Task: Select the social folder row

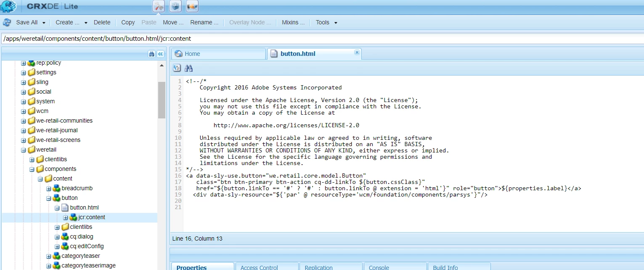Action: coord(80,92)
